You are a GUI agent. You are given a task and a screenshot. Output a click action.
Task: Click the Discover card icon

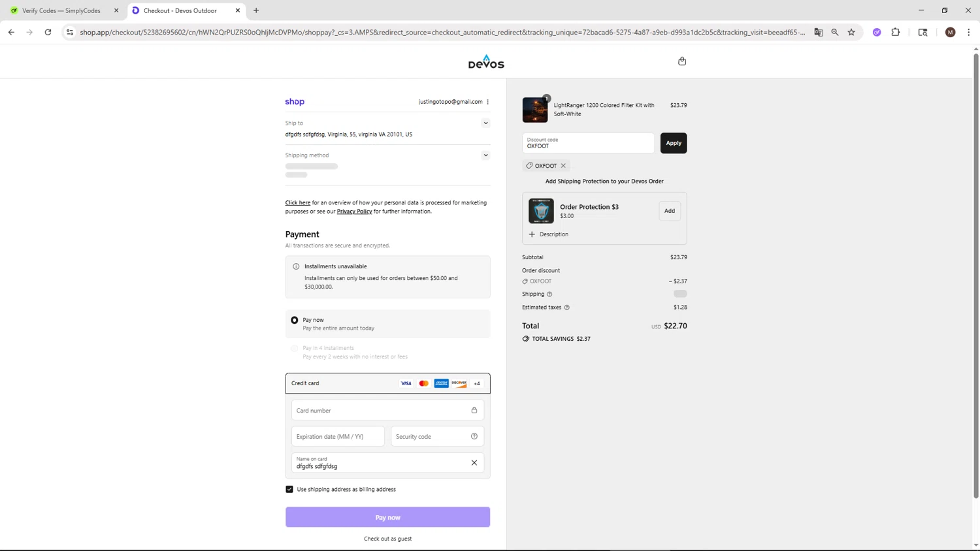pyautogui.click(x=459, y=383)
